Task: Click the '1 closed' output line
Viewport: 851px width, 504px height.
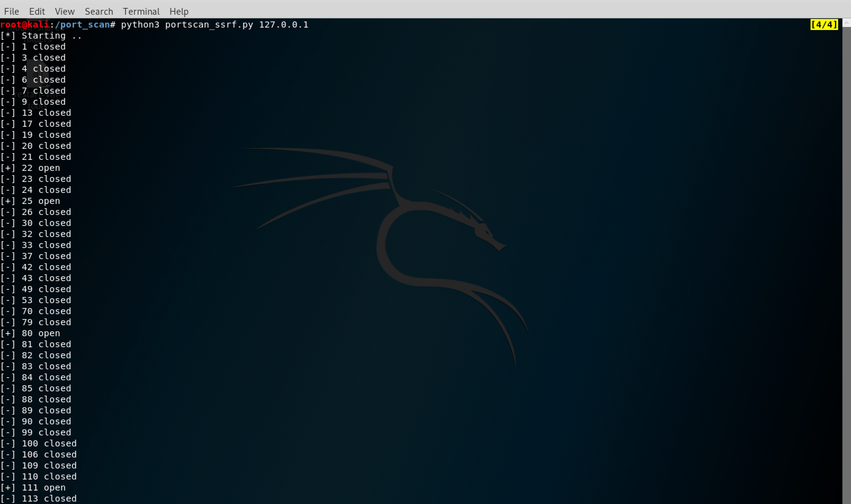Action: (33, 47)
